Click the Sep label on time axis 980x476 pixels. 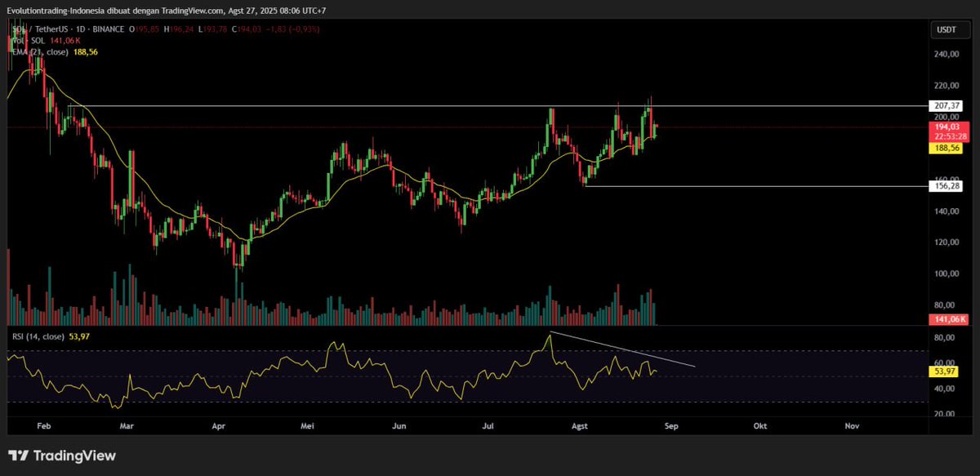pyautogui.click(x=671, y=426)
